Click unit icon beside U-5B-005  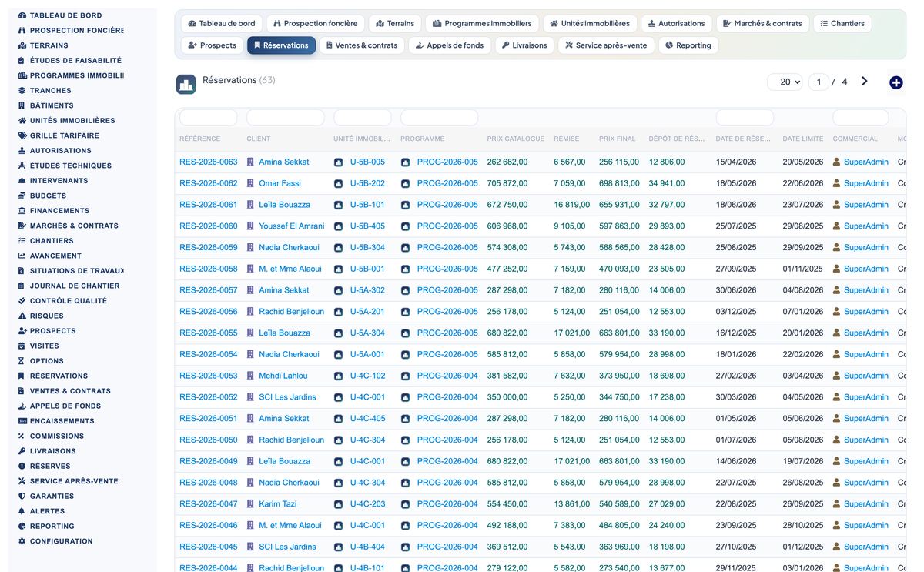click(x=338, y=162)
